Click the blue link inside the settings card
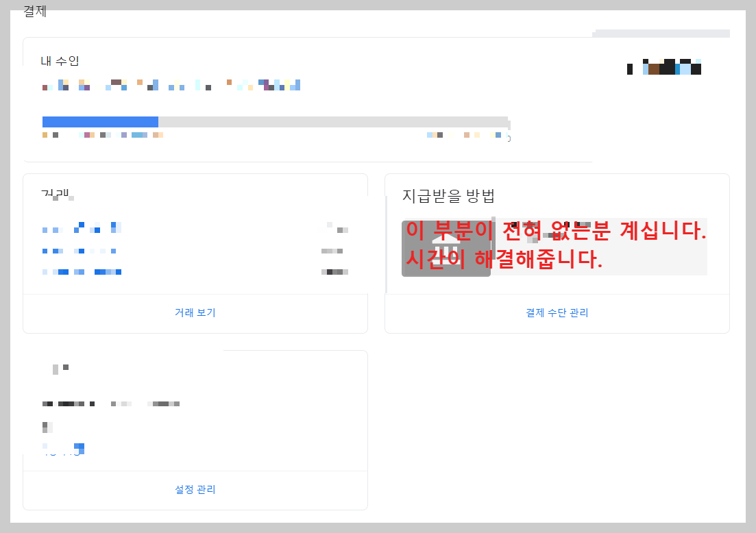 [62, 449]
